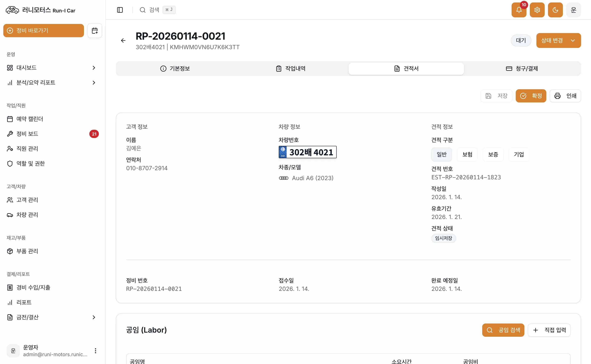Viewport: 591px width, 364px height.
Task: Click the 확정 confirm button
Action: point(531,96)
